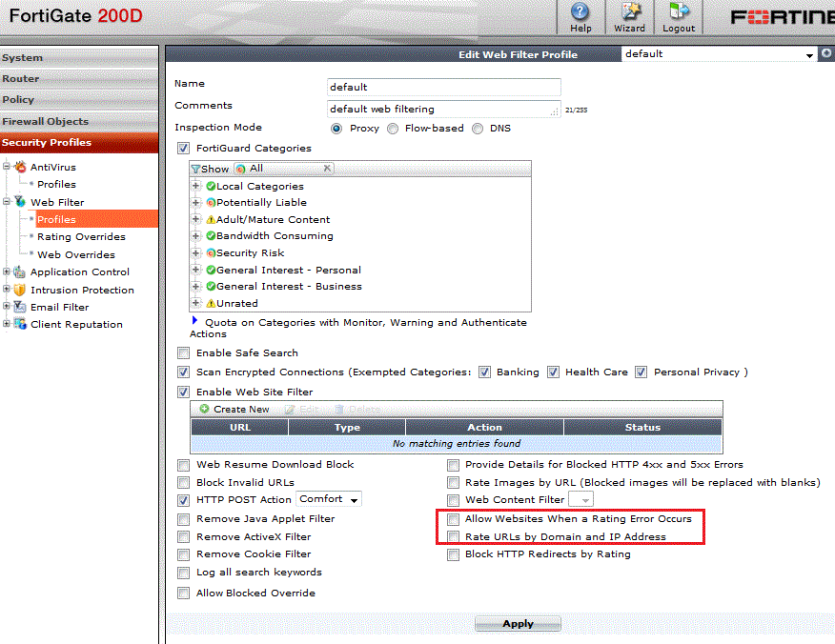Click the Web Filter globe icon
Screen dimensions: 835x644
pyautogui.click(x=20, y=202)
